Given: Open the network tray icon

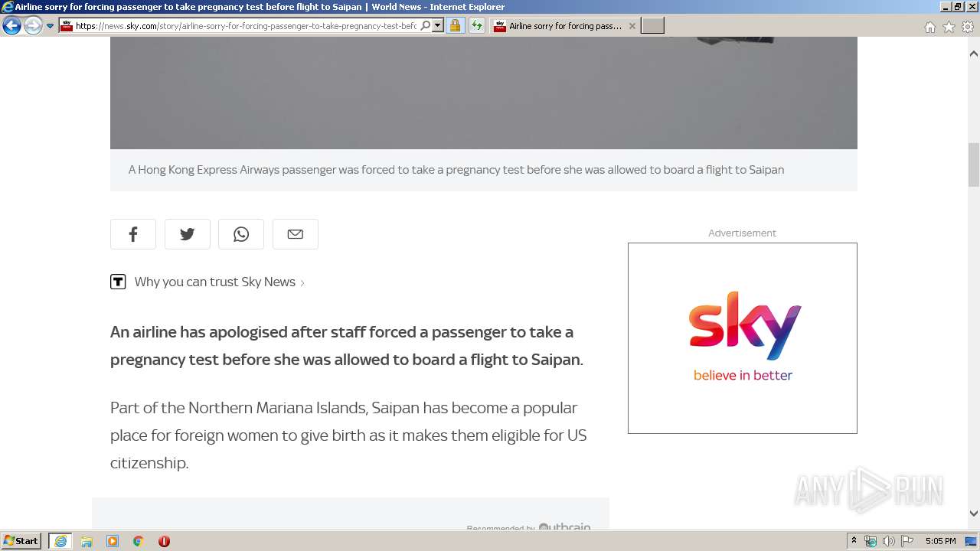Looking at the screenshot, I should [x=871, y=541].
